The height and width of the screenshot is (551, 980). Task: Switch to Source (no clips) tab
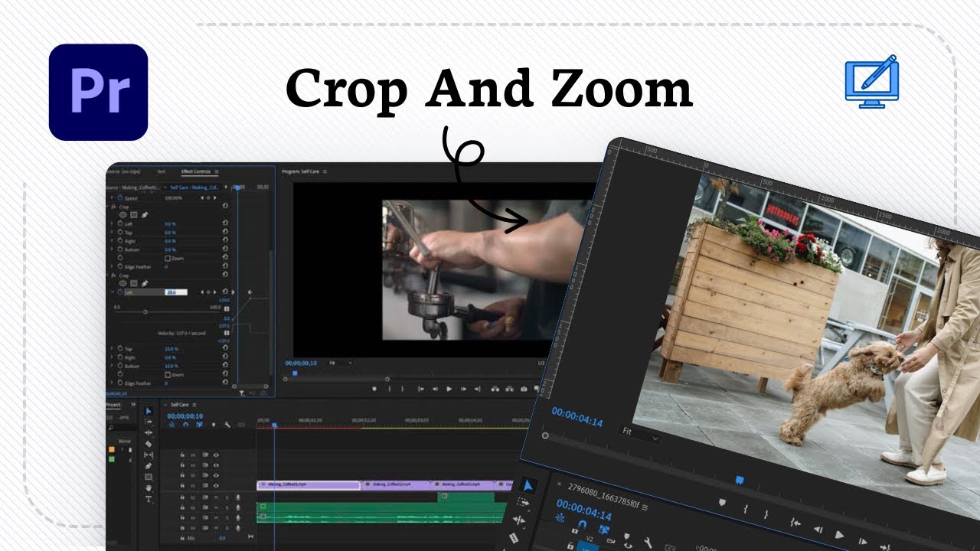[x=125, y=171]
